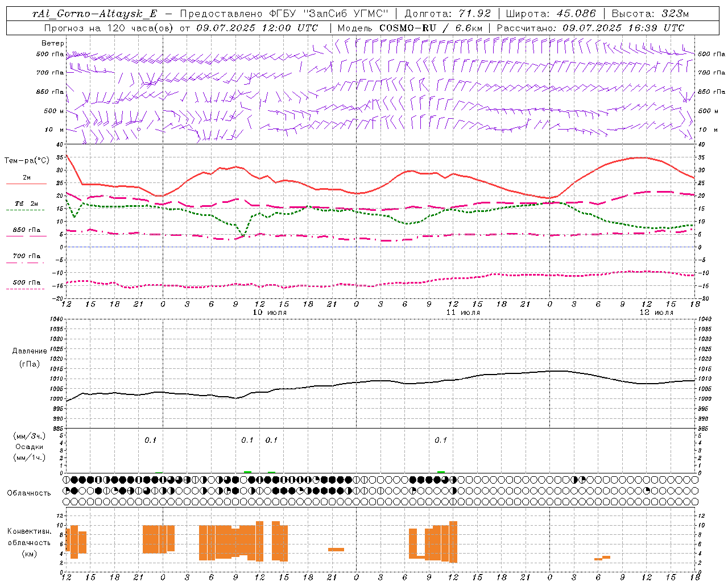The width and height of the screenshot is (728, 582).
Task: Select the (гПа) pressure unit label
Action: point(30,364)
